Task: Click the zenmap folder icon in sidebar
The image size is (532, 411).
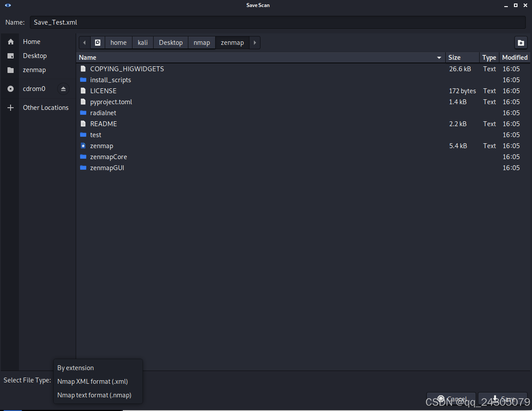Action: click(11, 70)
